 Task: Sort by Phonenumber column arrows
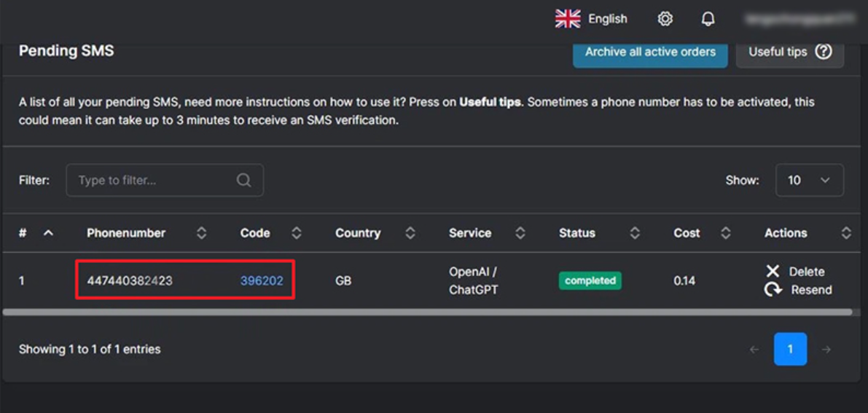201,233
